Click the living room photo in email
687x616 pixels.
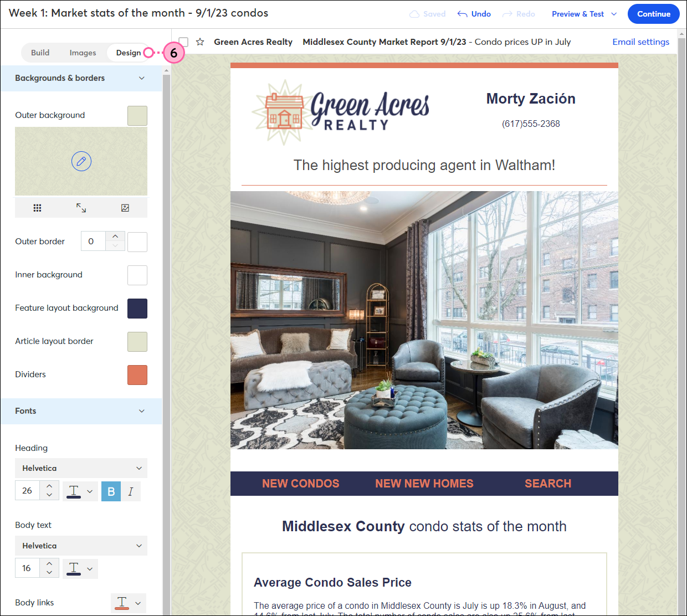click(x=424, y=320)
